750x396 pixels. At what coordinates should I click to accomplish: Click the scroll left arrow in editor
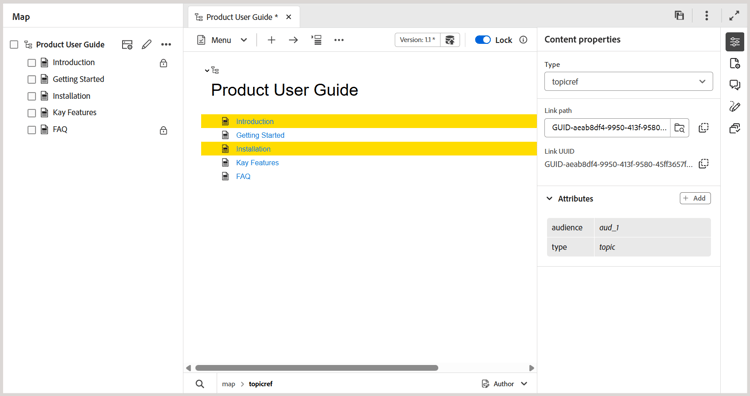[x=188, y=368]
